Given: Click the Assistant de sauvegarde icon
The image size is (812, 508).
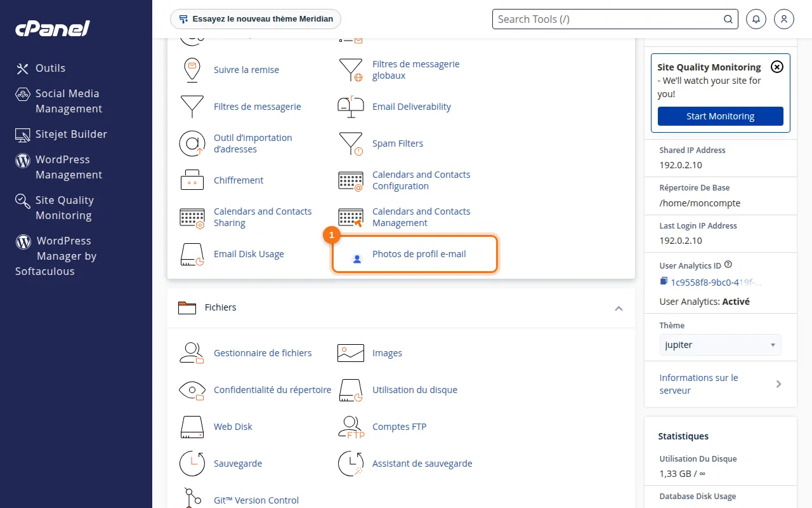Looking at the screenshot, I should 351,464.
